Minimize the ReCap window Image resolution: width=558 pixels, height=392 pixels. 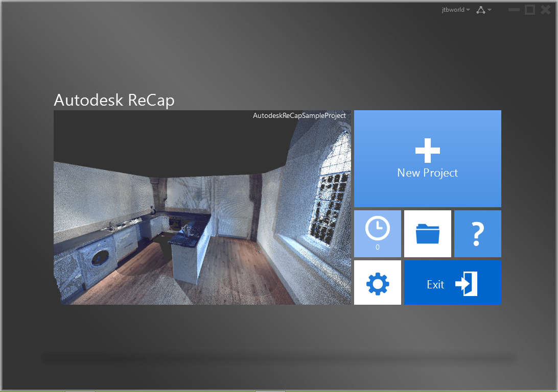pos(514,10)
